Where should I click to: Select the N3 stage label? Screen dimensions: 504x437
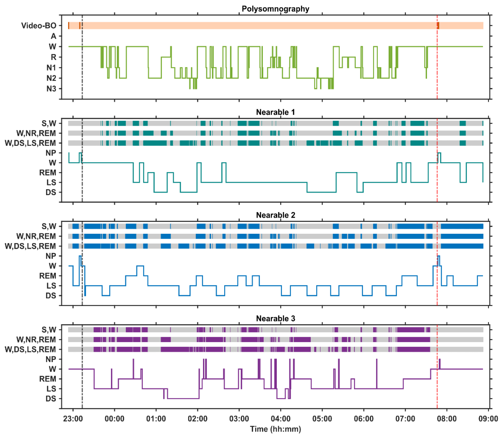[51, 89]
